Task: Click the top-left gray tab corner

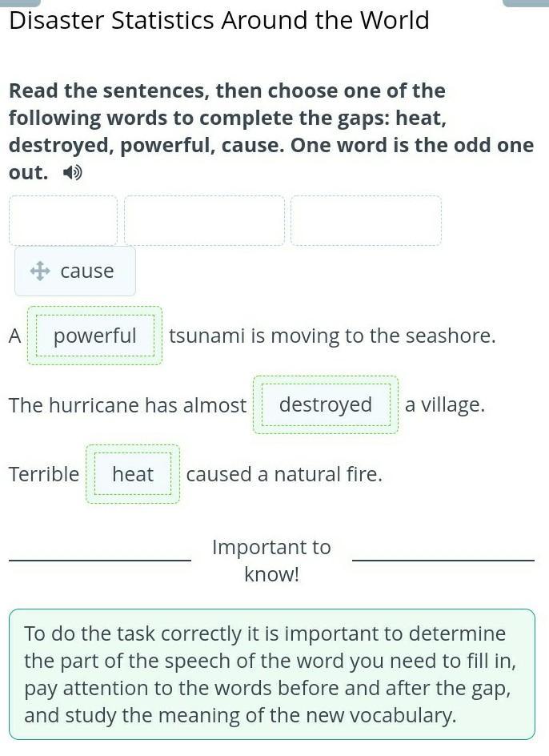Action: [x=20, y=2]
